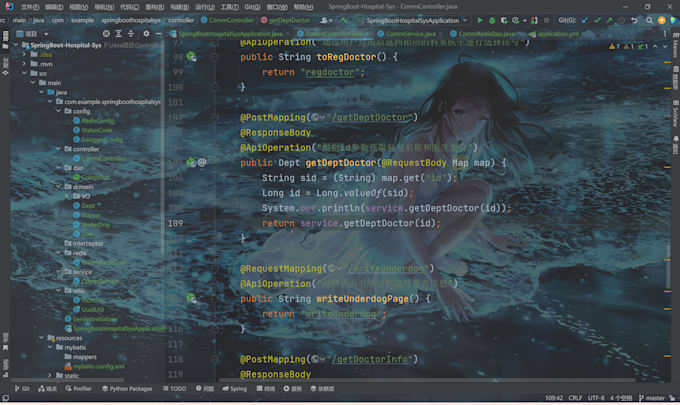Click the yellow warnings count indicator

pyautogui.click(x=615, y=46)
